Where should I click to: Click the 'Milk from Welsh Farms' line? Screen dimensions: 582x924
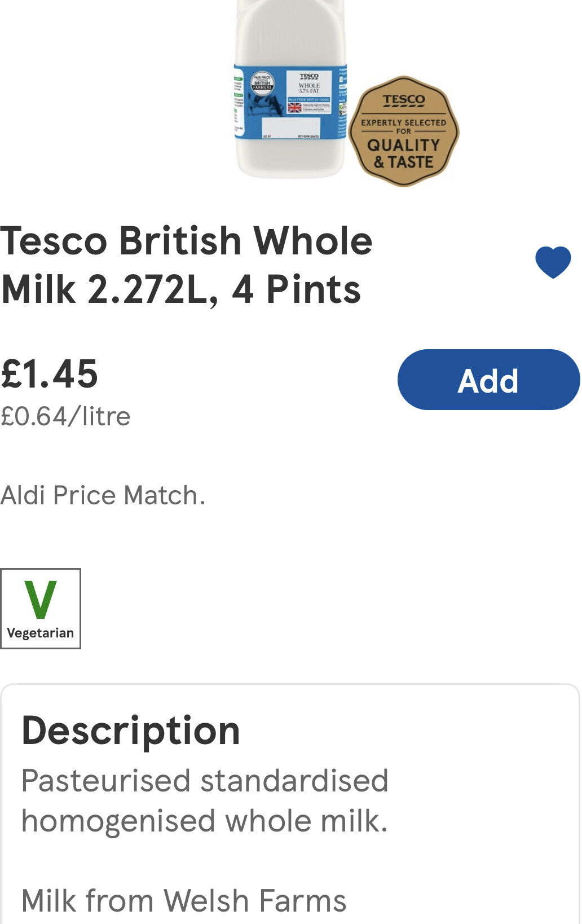[x=184, y=900]
